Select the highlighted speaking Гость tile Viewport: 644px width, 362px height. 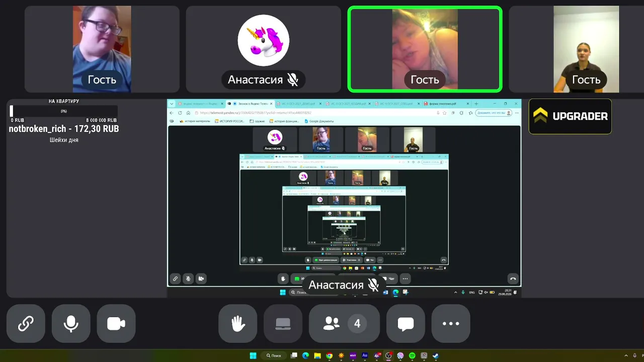click(425, 49)
